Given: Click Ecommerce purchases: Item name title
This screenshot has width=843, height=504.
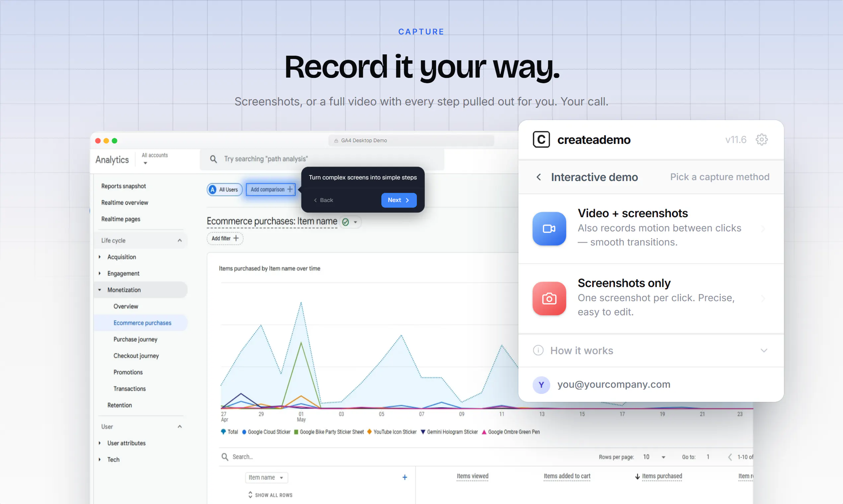Looking at the screenshot, I should pos(272,221).
